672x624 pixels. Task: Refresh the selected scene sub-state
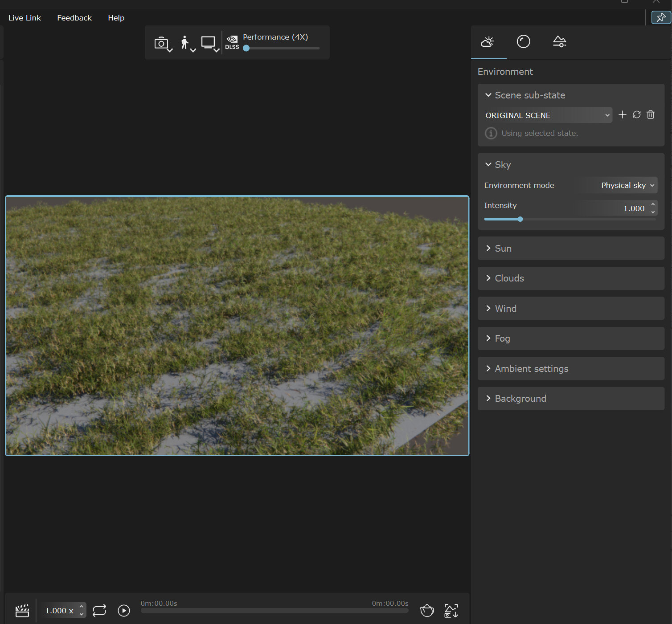click(636, 114)
